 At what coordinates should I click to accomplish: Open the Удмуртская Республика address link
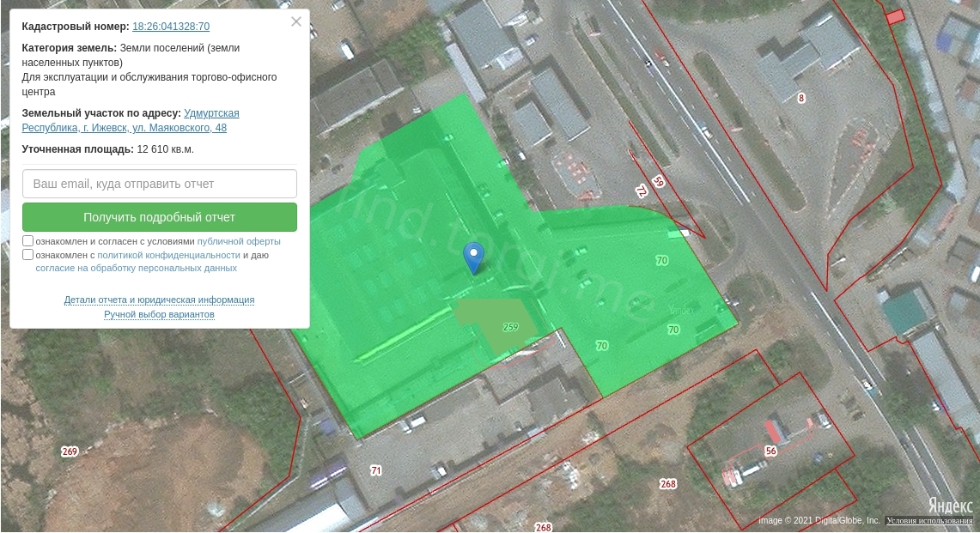211,113
